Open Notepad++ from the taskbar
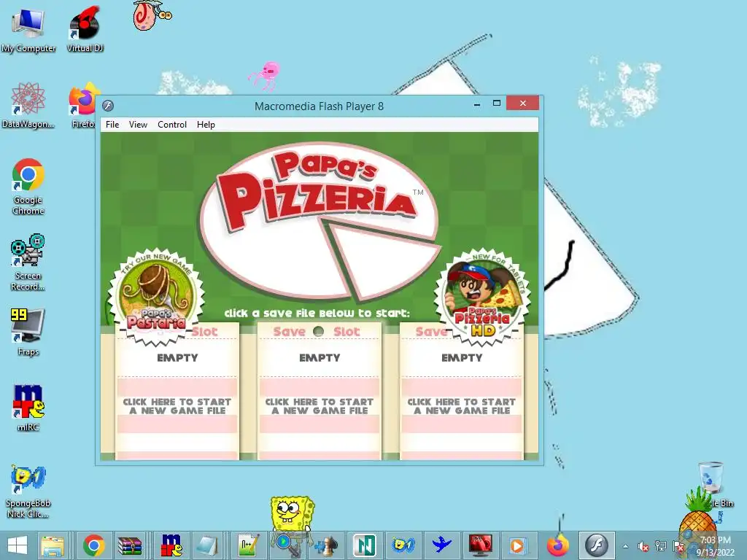Screen dimensions: 747x560 [248, 545]
